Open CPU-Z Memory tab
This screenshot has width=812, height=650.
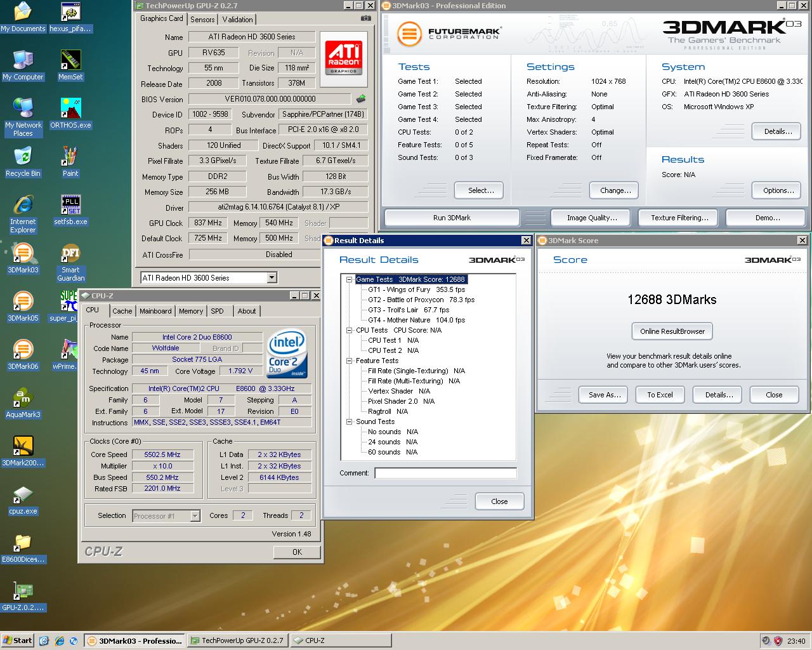[x=191, y=311]
